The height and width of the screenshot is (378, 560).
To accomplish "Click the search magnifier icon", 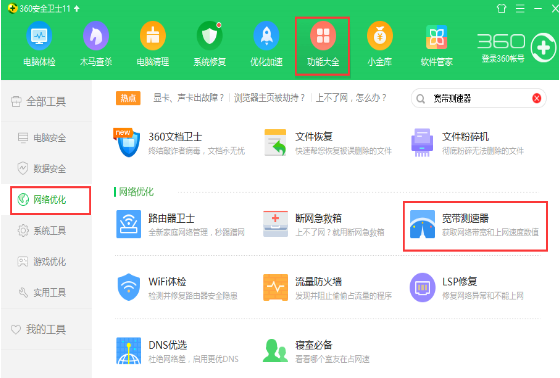I will [421, 99].
